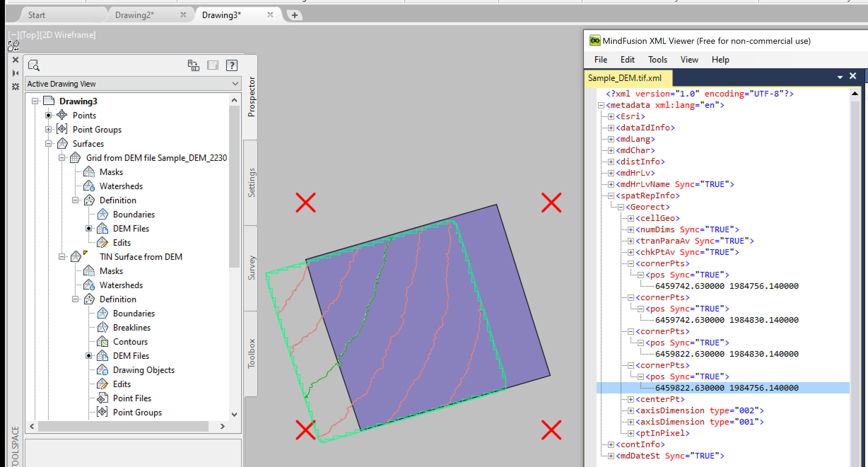Click the state dot beside the Points node

[48, 115]
